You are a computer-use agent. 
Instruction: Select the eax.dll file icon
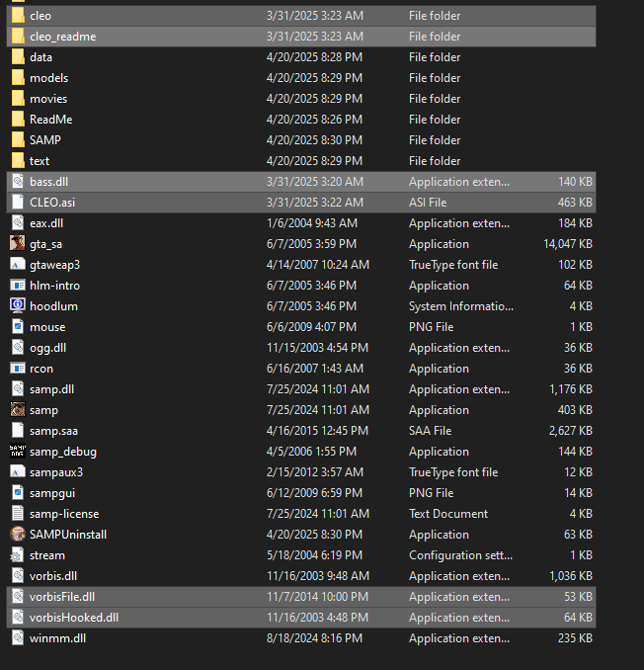18,223
